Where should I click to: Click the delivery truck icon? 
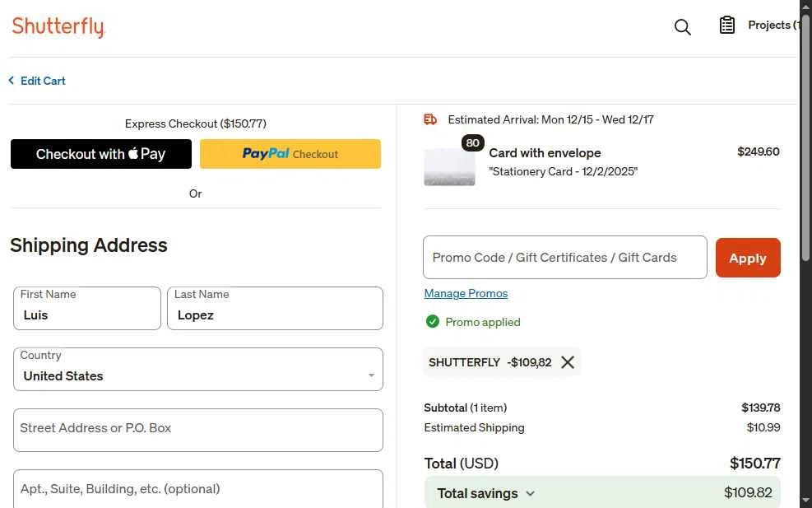(x=430, y=119)
